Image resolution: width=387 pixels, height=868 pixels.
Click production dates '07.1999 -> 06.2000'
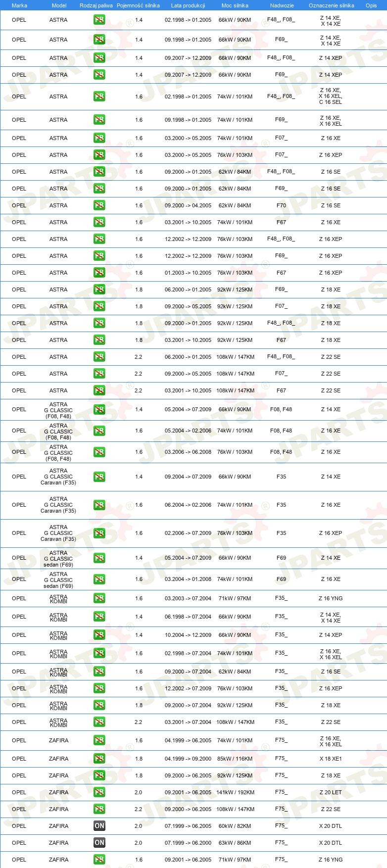click(188, 843)
